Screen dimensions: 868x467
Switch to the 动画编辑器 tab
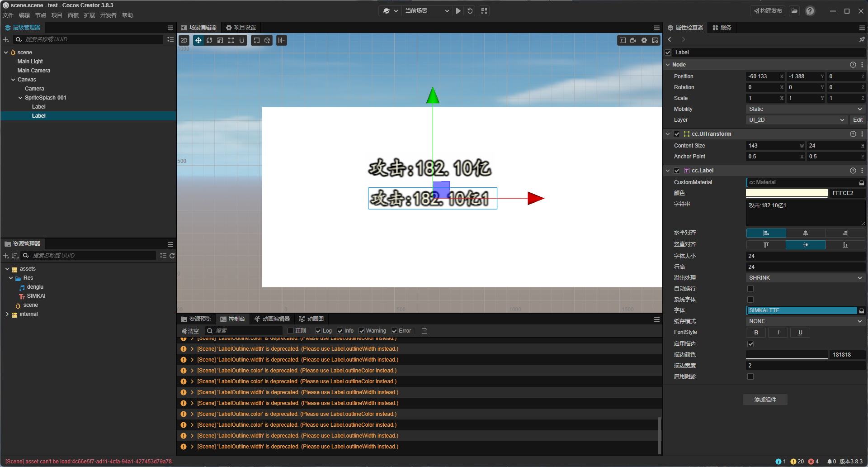pyautogui.click(x=272, y=319)
